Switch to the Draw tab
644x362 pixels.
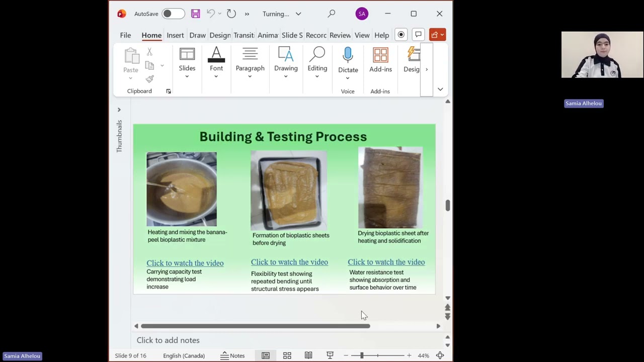click(197, 35)
